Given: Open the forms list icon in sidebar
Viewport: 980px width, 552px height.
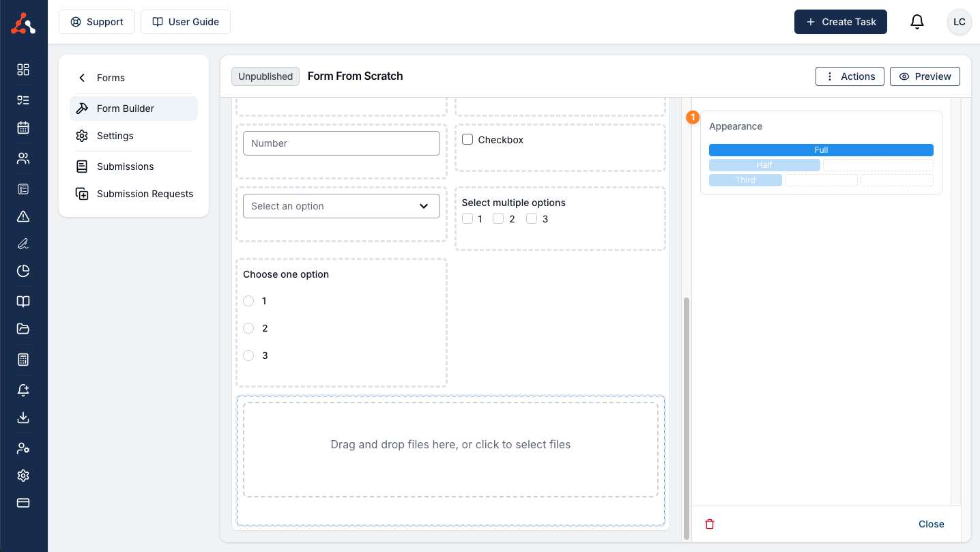Looking at the screenshot, I should click(23, 189).
